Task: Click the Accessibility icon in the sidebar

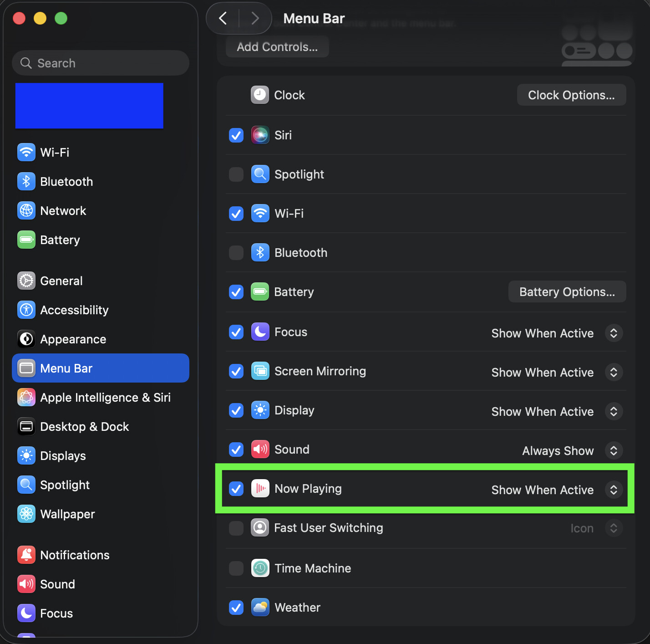Action: tap(26, 310)
